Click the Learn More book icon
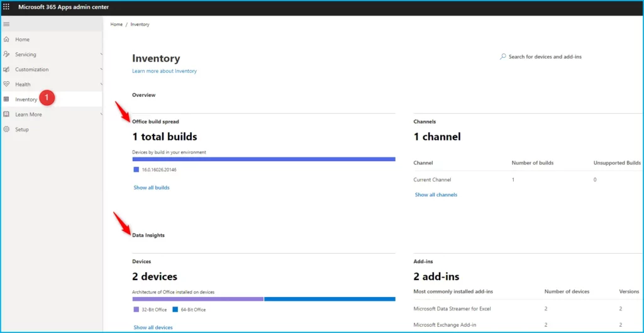This screenshot has height=333, width=644. [x=6, y=115]
